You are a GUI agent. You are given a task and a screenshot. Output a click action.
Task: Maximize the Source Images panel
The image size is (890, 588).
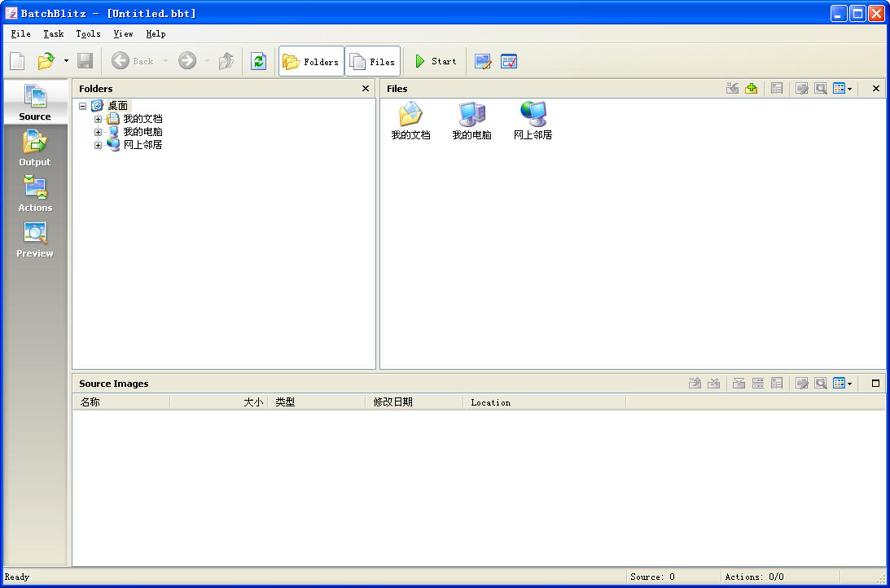[876, 384]
